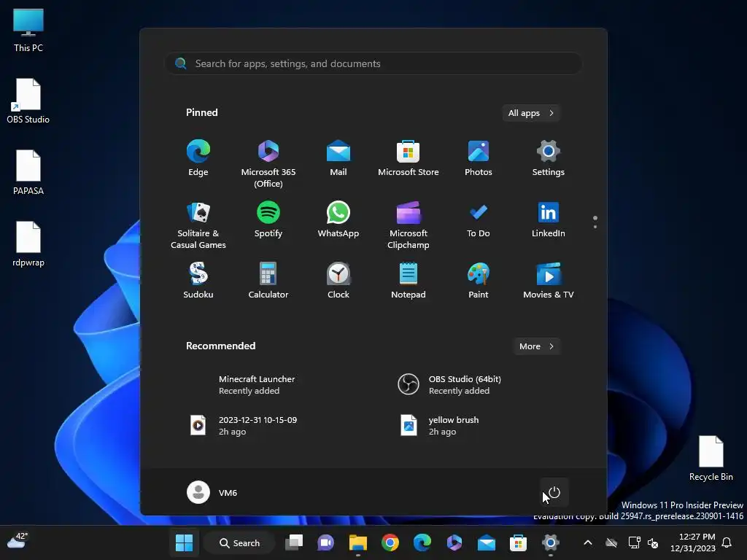747x560 pixels.
Task: Open WhatsApp pinned app
Action: [338, 219]
